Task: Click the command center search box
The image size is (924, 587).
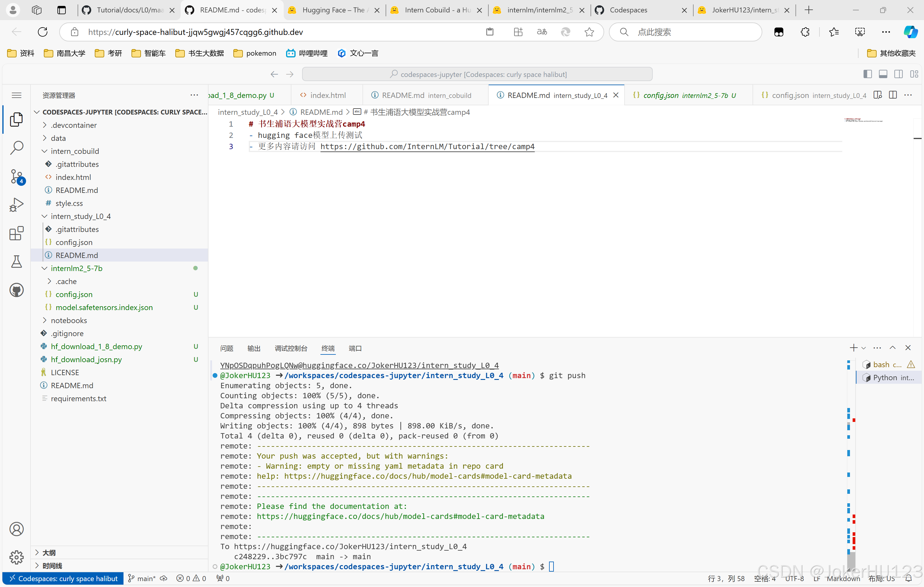Action: [x=477, y=74]
